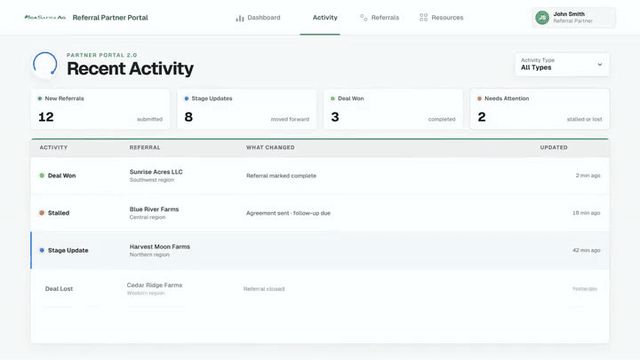Click the Stalled activity label

(58, 213)
